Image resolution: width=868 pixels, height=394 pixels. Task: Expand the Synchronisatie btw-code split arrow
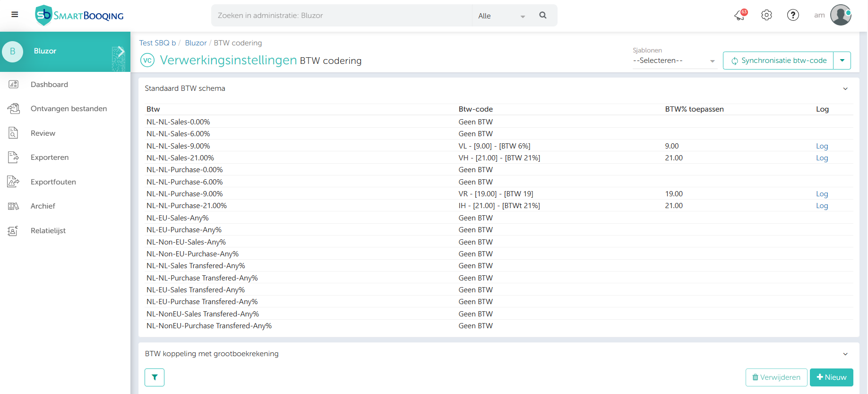pyautogui.click(x=842, y=61)
